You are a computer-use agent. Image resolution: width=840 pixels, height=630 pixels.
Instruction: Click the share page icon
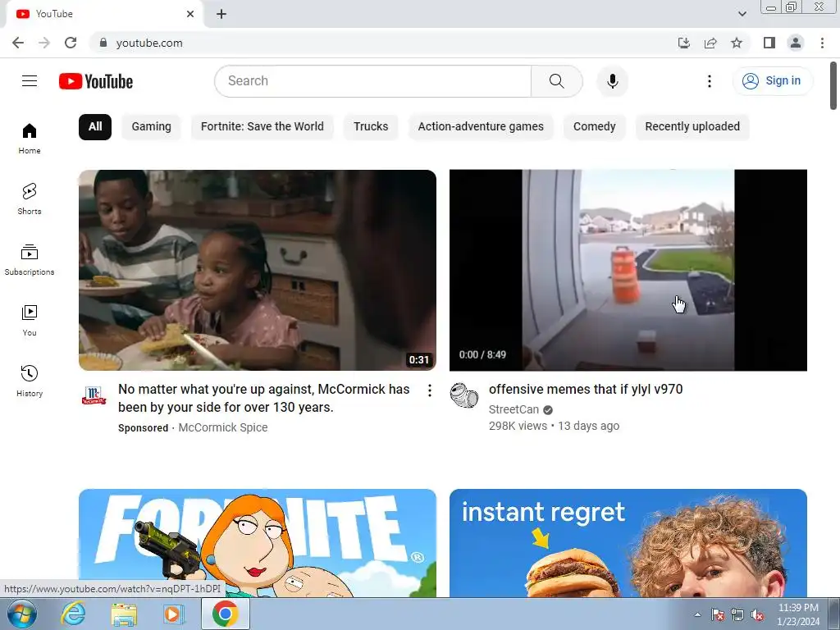click(x=710, y=43)
